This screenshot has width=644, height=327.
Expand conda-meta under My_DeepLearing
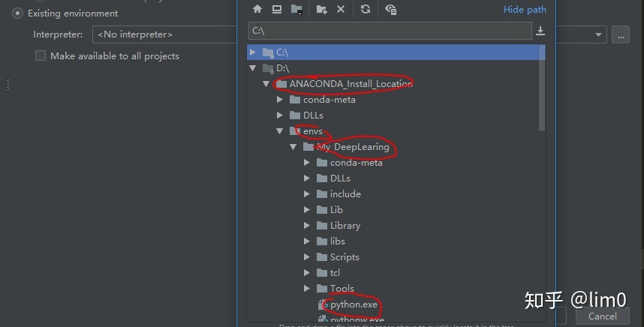[307, 163]
